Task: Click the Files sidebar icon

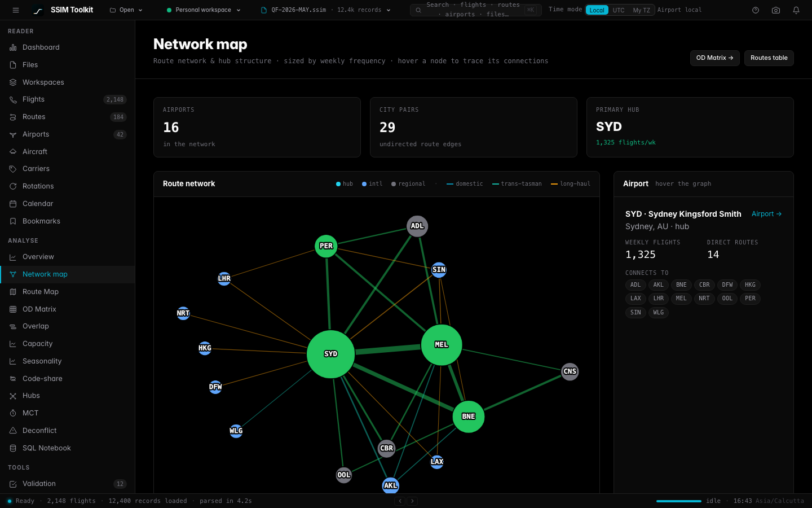Action: click(x=13, y=65)
